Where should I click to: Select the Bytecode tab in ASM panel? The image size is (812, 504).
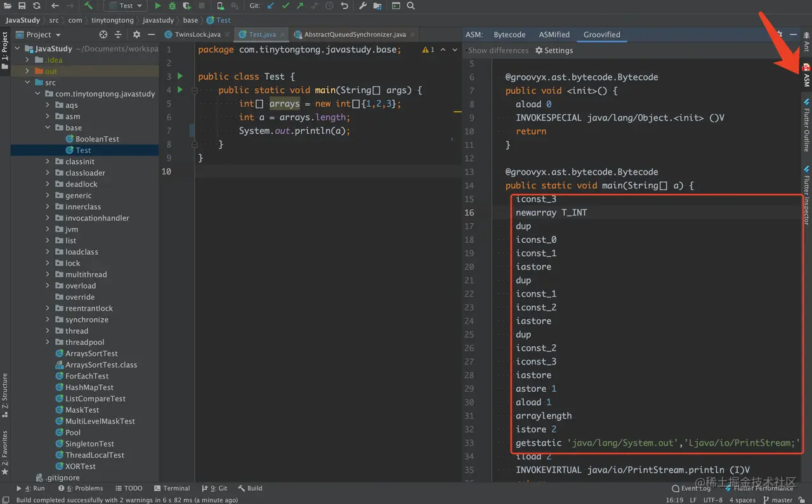pyautogui.click(x=509, y=35)
